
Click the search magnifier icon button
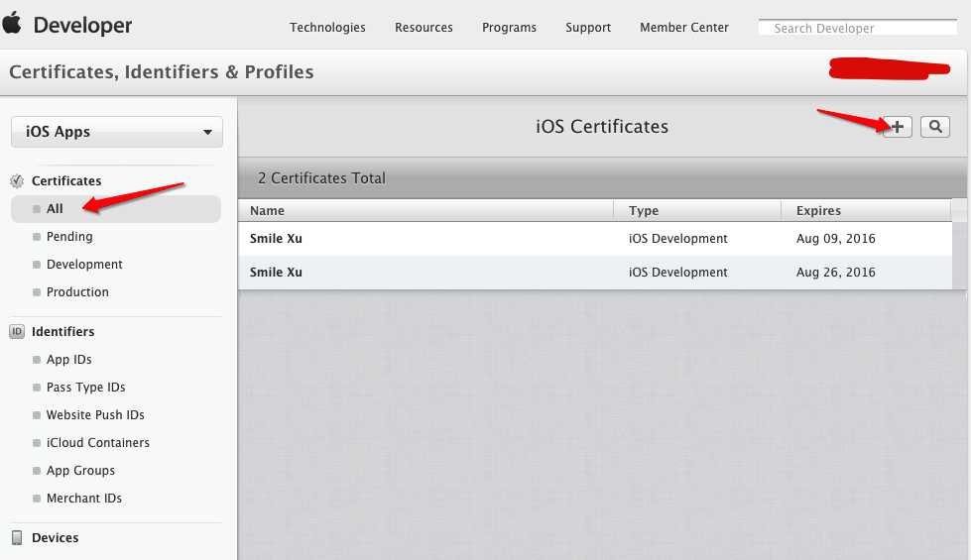(x=934, y=127)
